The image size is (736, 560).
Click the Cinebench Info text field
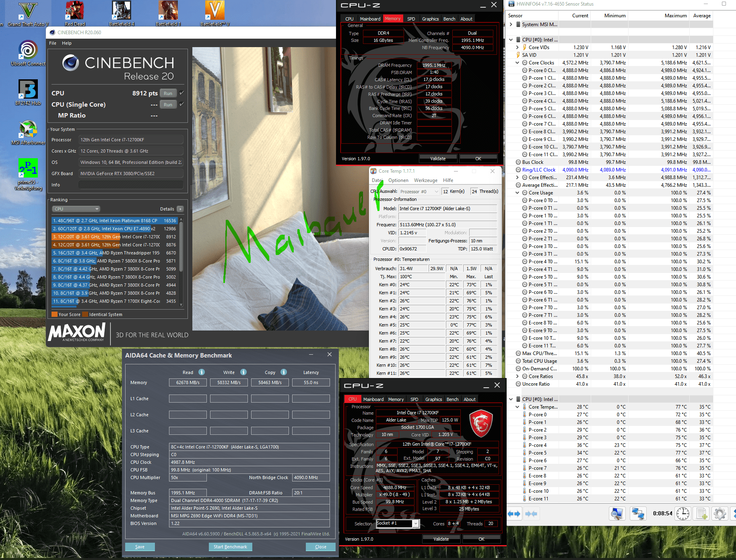tap(131, 185)
